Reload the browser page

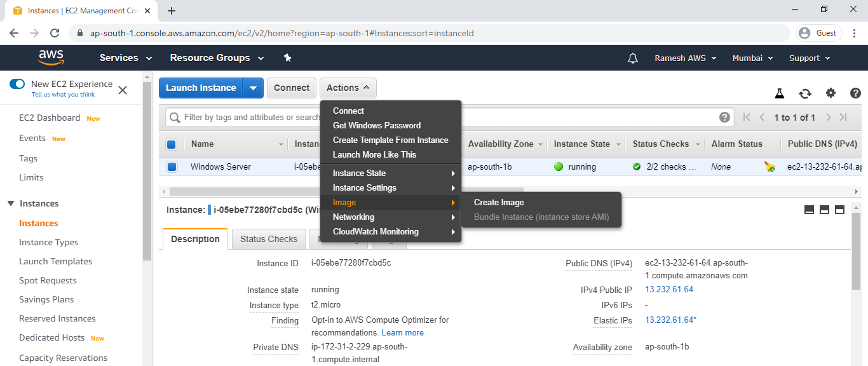55,33
